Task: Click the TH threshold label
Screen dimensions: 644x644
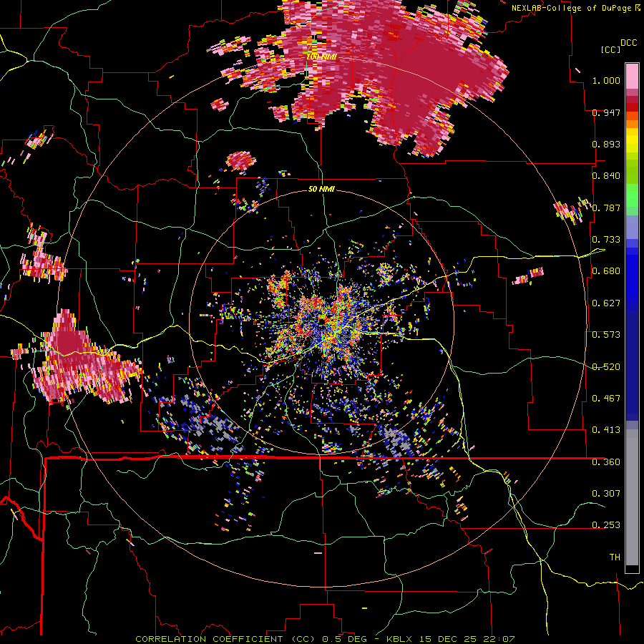Action: pos(615,557)
